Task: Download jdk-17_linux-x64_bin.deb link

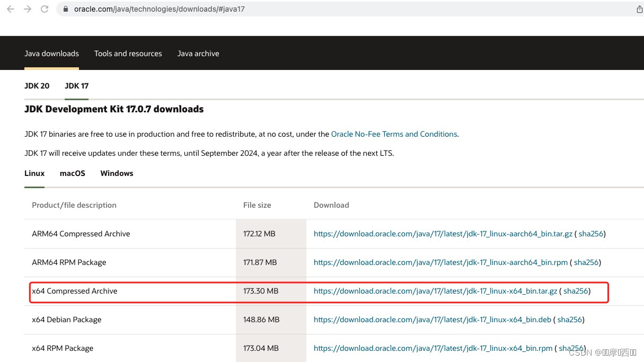Action: pos(433,320)
